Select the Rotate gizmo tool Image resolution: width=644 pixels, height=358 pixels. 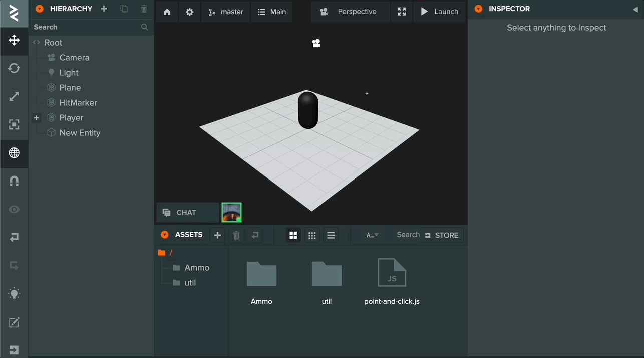14,68
